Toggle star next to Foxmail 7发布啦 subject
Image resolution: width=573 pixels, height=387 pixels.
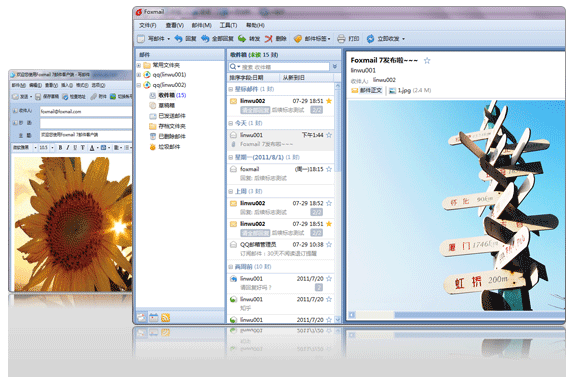(427, 61)
